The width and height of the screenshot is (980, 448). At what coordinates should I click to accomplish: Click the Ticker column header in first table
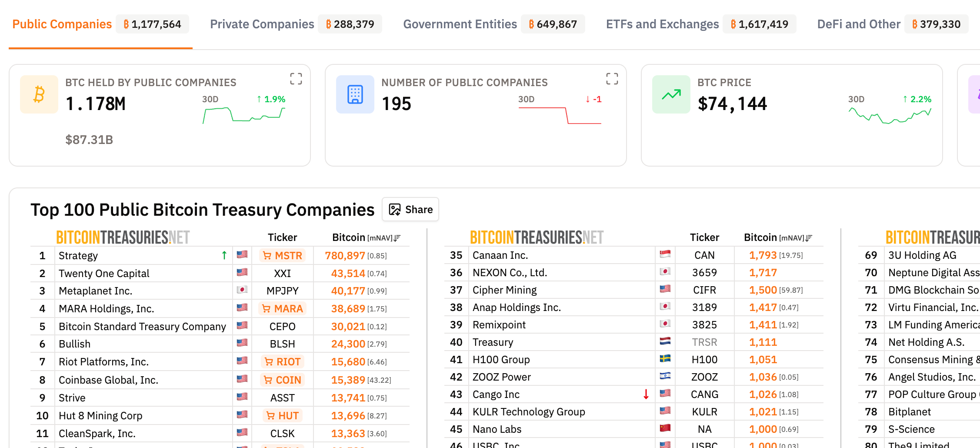tap(283, 237)
